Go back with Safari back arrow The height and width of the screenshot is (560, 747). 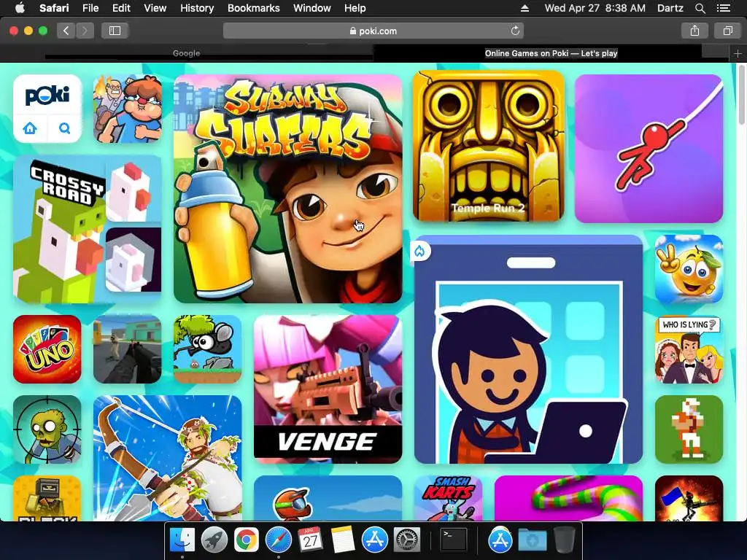click(x=66, y=31)
